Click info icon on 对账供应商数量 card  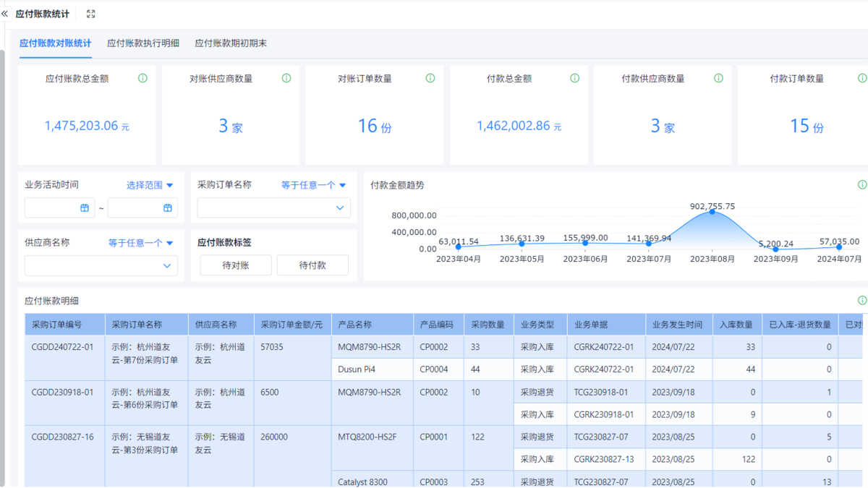pos(286,78)
